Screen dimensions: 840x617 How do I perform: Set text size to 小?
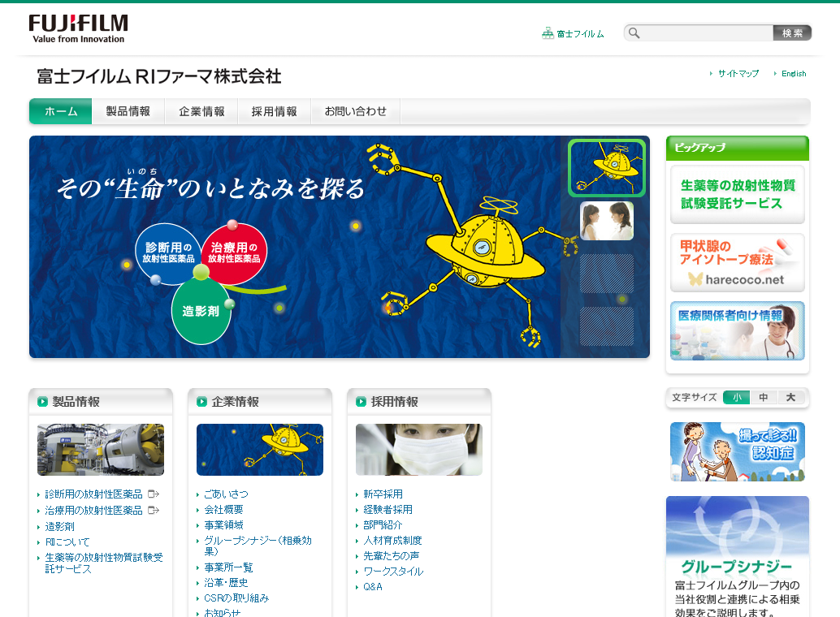[x=737, y=398]
